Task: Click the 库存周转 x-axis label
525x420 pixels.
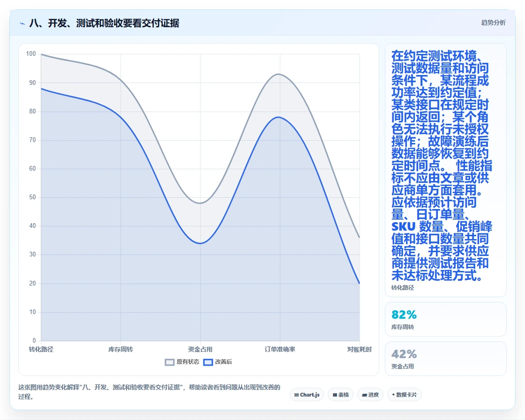Action: 120,349
